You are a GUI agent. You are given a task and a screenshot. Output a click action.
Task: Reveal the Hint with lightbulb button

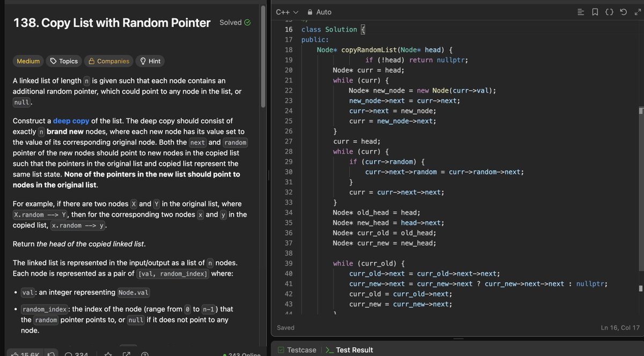(150, 61)
